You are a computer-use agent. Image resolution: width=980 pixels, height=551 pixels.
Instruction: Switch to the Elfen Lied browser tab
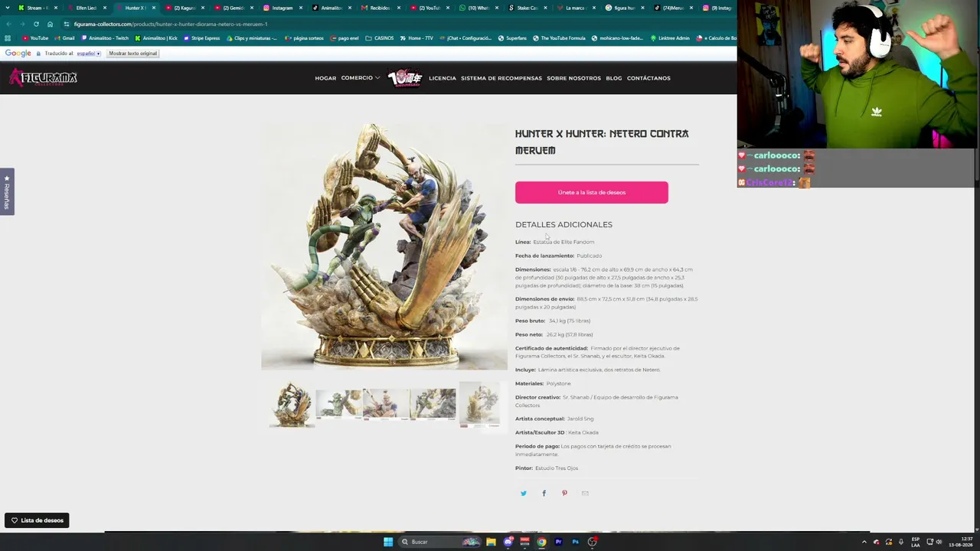(x=86, y=8)
